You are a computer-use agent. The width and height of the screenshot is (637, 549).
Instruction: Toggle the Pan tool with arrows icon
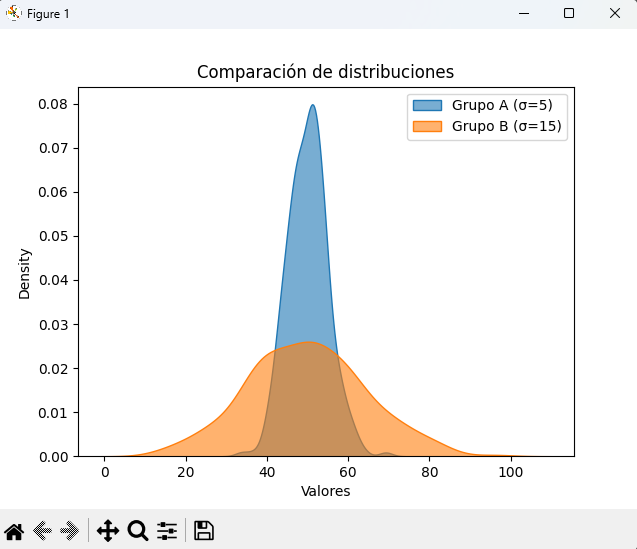click(x=108, y=531)
